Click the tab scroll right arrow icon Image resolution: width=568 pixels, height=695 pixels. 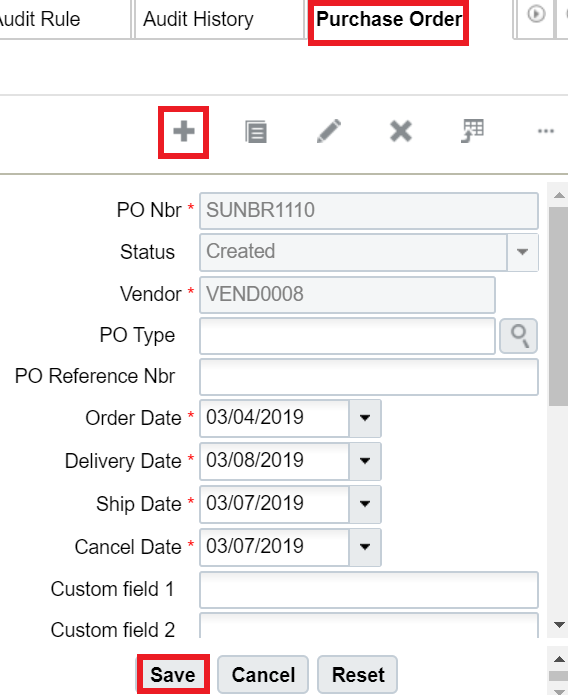click(536, 14)
